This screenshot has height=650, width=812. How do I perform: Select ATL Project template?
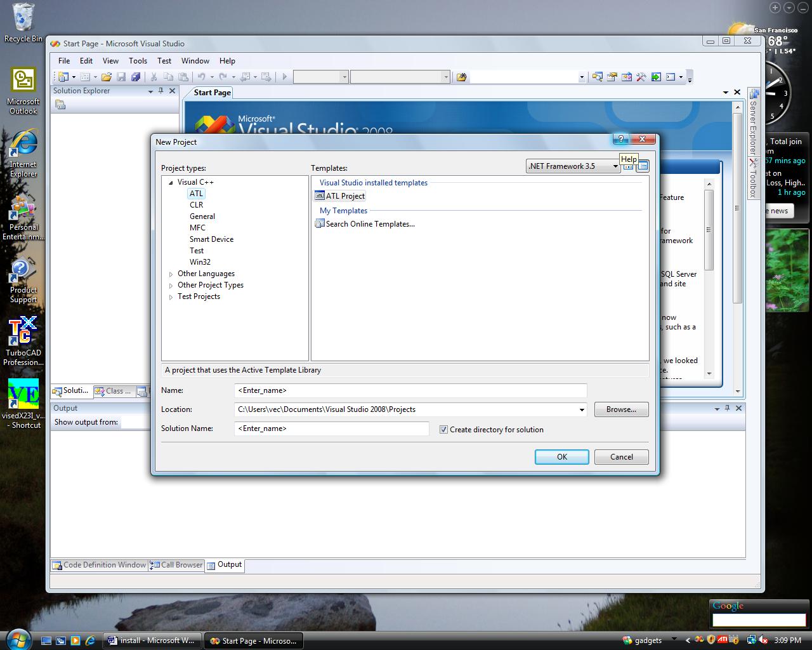point(340,196)
